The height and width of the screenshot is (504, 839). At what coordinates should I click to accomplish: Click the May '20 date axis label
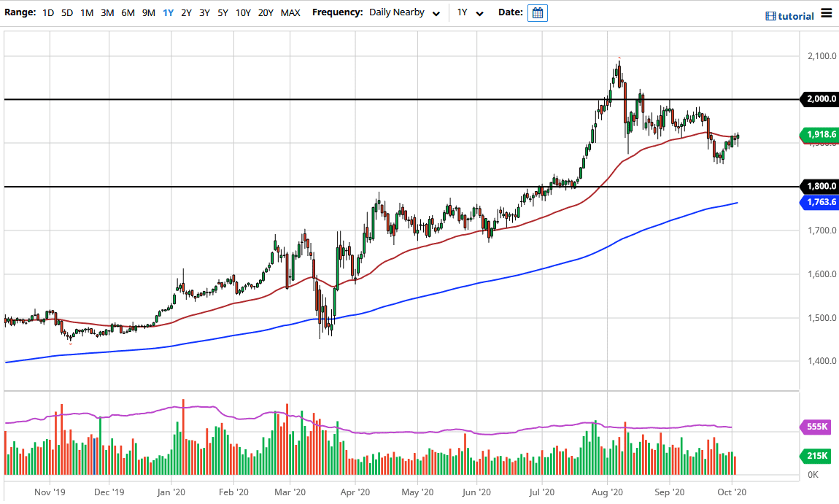pos(417,492)
